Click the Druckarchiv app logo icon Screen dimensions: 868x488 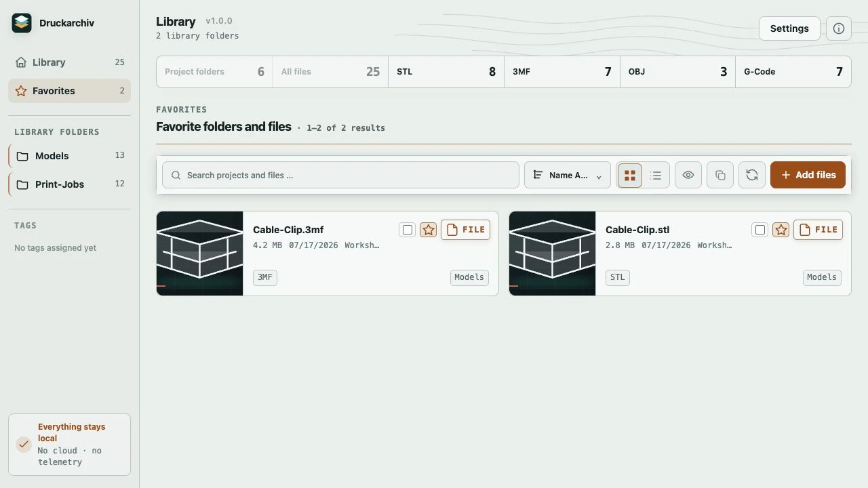pos(22,23)
